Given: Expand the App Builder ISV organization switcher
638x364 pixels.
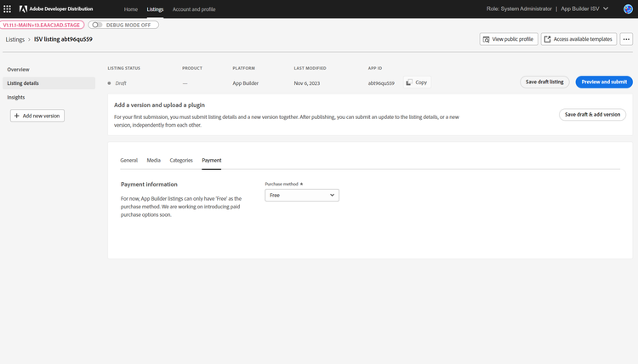Looking at the screenshot, I should pyautogui.click(x=584, y=9).
